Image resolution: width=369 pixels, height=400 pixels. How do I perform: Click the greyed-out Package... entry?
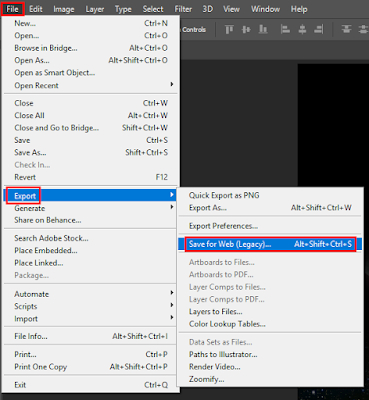[x=91, y=275]
